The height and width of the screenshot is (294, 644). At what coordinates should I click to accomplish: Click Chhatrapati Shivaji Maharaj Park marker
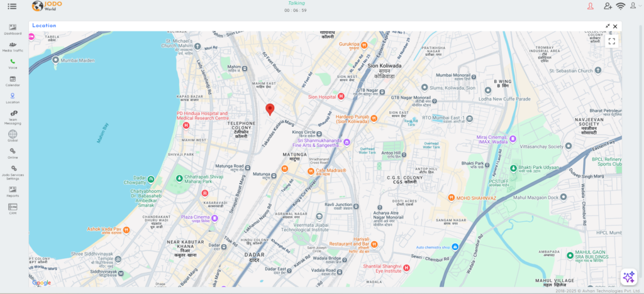[x=179, y=179]
